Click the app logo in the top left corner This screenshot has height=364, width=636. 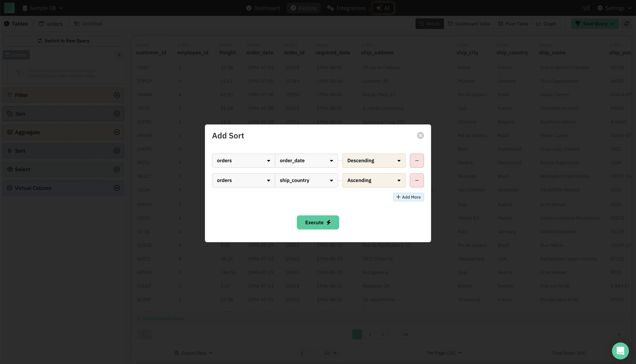point(10,8)
